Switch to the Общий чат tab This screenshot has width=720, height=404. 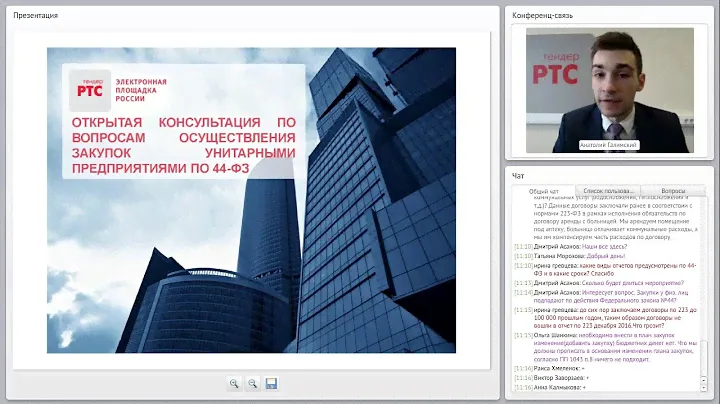tap(544, 190)
